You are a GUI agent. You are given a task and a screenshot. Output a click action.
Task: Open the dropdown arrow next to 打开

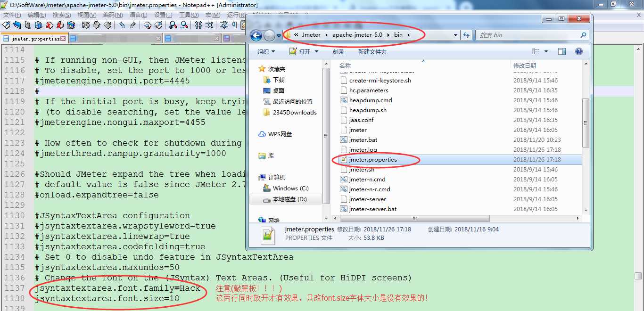(316, 51)
